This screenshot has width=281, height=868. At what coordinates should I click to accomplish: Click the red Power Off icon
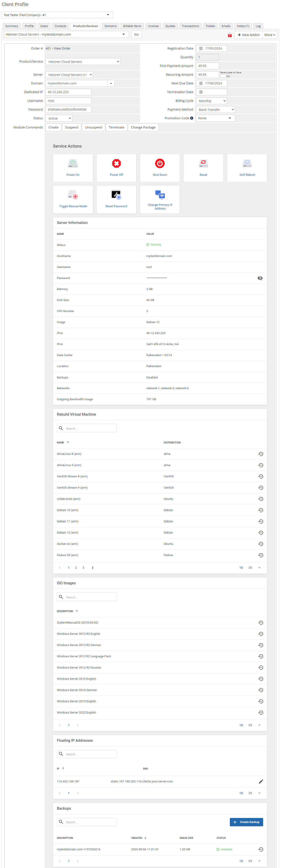pyautogui.click(x=116, y=164)
